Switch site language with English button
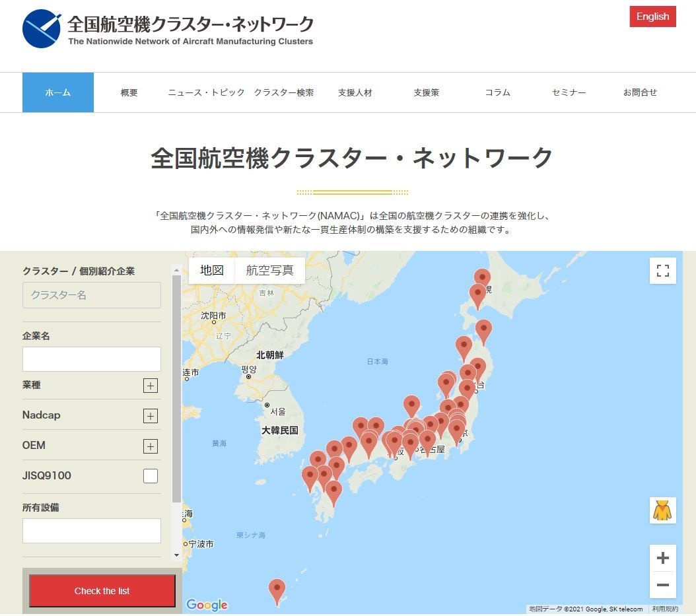This screenshot has height=616, width=696. pyautogui.click(x=652, y=17)
